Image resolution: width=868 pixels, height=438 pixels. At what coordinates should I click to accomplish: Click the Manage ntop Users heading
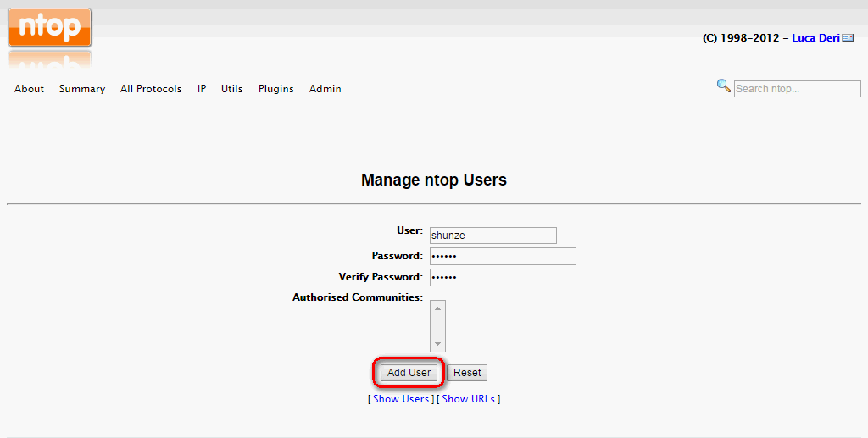(x=434, y=180)
